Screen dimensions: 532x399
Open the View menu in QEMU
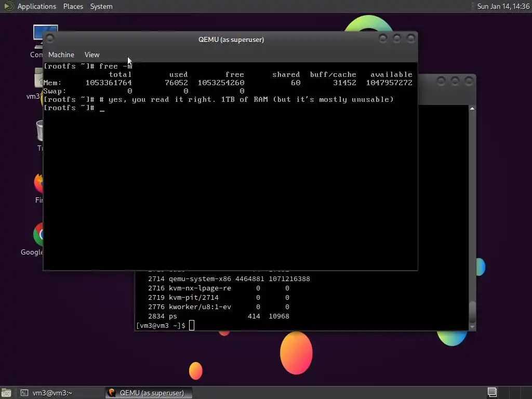pos(92,55)
